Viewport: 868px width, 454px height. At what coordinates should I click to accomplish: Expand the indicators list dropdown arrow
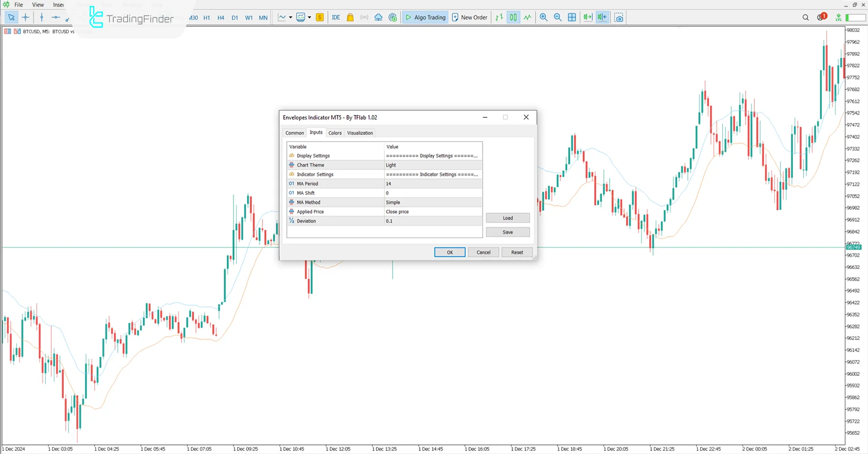tap(310, 18)
